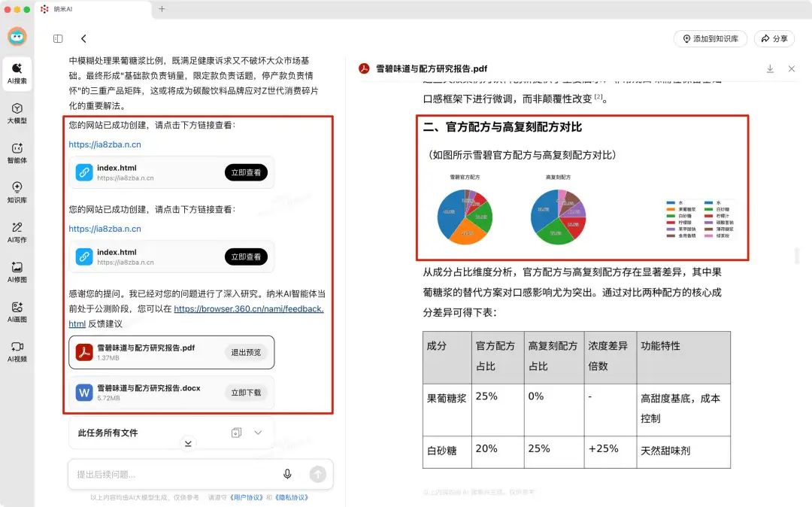Click the link icon of second index.html card
This screenshot has width=812, height=507.
pyautogui.click(x=84, y=257)
